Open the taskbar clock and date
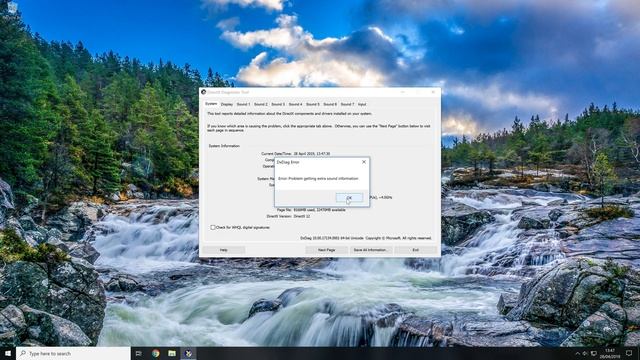Image resolution: width=640 pixels, height=360 pixels. pos(610,353)
